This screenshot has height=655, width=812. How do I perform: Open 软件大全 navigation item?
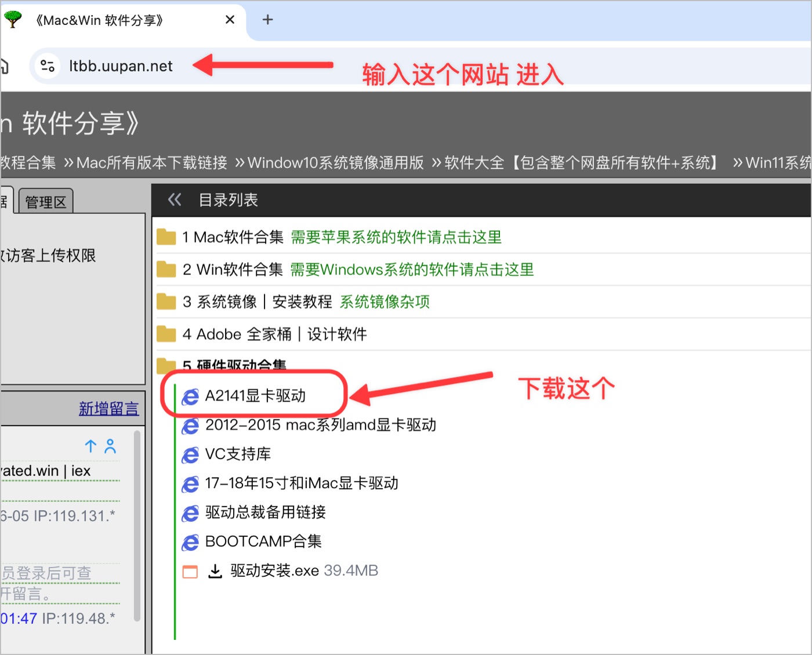(x=582, y=163)
